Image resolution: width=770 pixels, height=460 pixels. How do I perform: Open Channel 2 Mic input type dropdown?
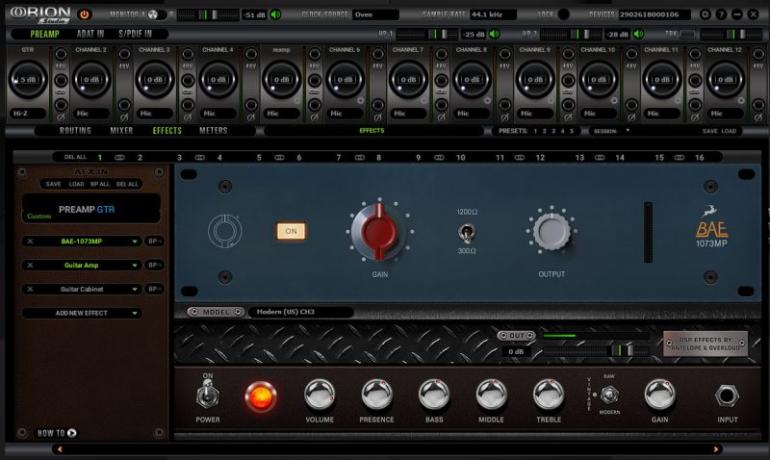pyautogui.click(x=91, y=113)
